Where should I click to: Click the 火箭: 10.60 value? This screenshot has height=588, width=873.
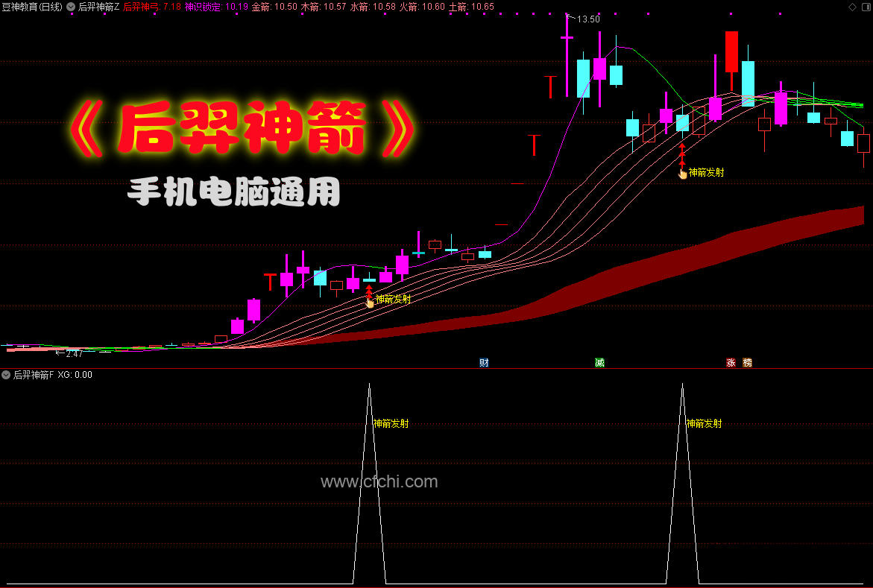pyautogui.click(x=422, y=7)
